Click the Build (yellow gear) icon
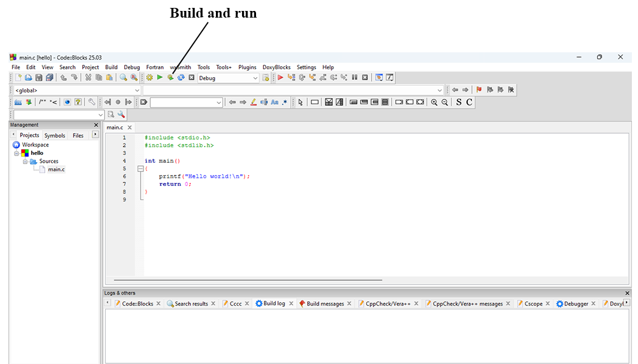Viewport: 638px width, 364px height. pos(150,78)
